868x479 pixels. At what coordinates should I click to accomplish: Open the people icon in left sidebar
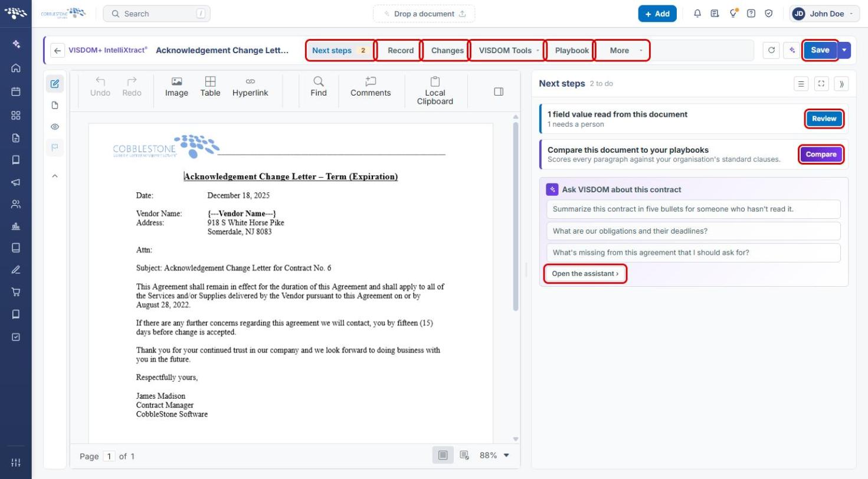[16, 204]
